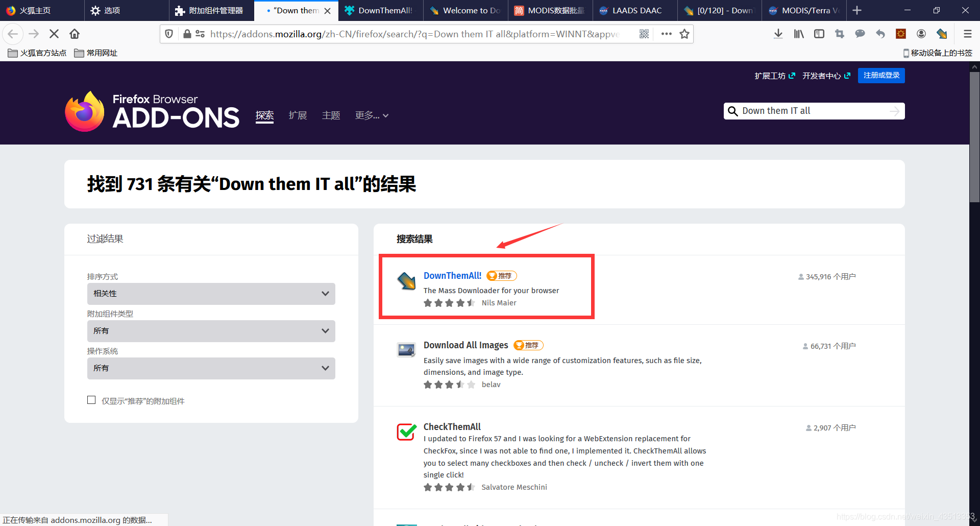This screenshot has height=526, width=980.
Task: Enable the only show recommended add-ons checkbox
Action: click(x=91, y=400)
